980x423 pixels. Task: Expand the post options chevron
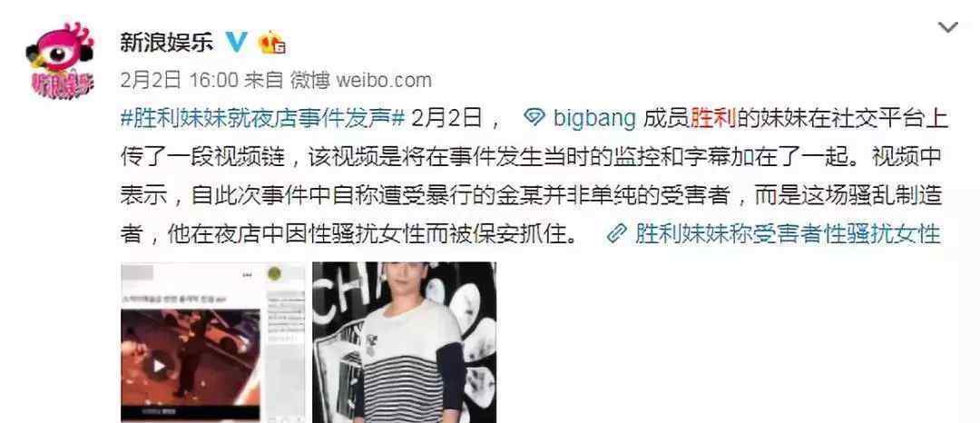948,27
